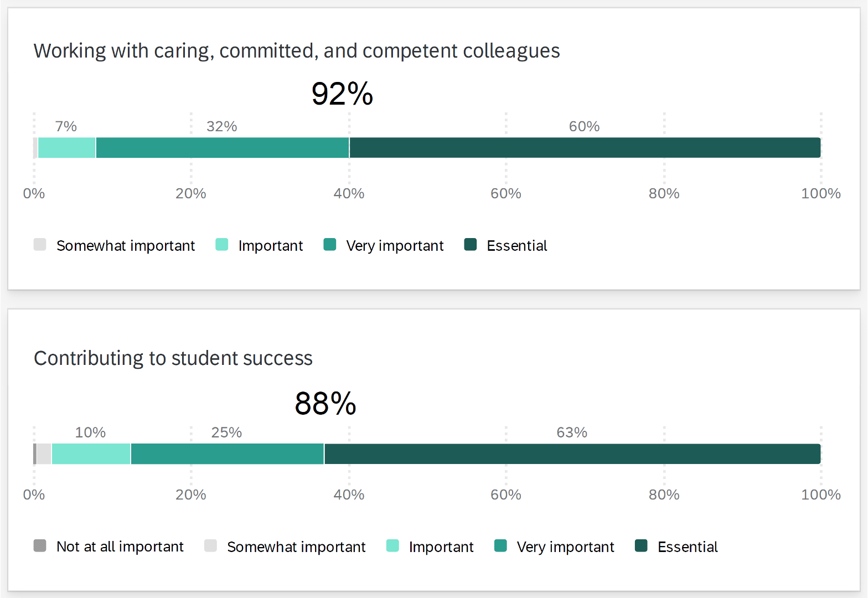
Task: Click the 7% Important bar in colleagues chart
Action: pyautogui.click(x=67, y=148)
